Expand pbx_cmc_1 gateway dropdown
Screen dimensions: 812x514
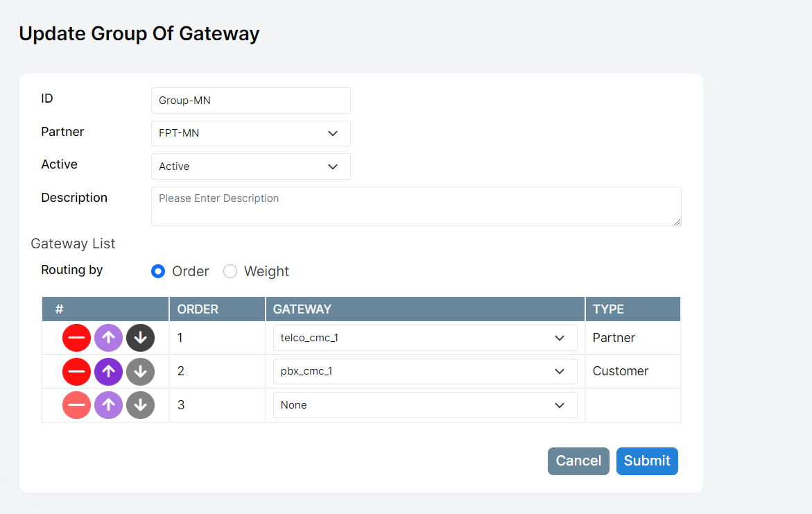[425, 372]
